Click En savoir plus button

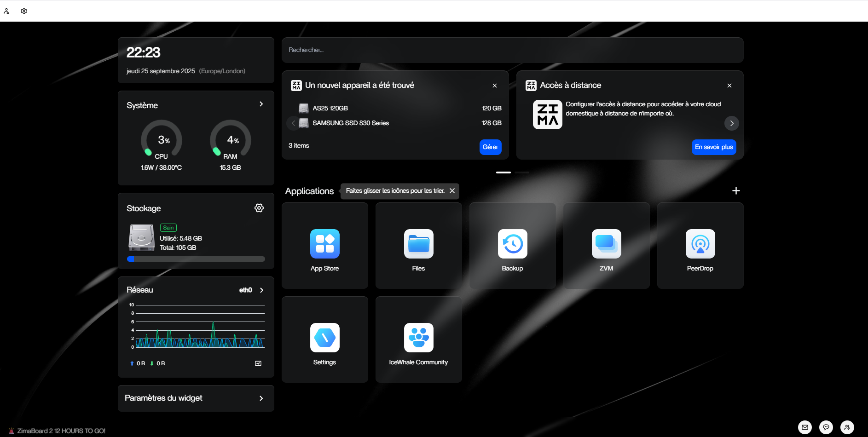[x=714, y=147]
